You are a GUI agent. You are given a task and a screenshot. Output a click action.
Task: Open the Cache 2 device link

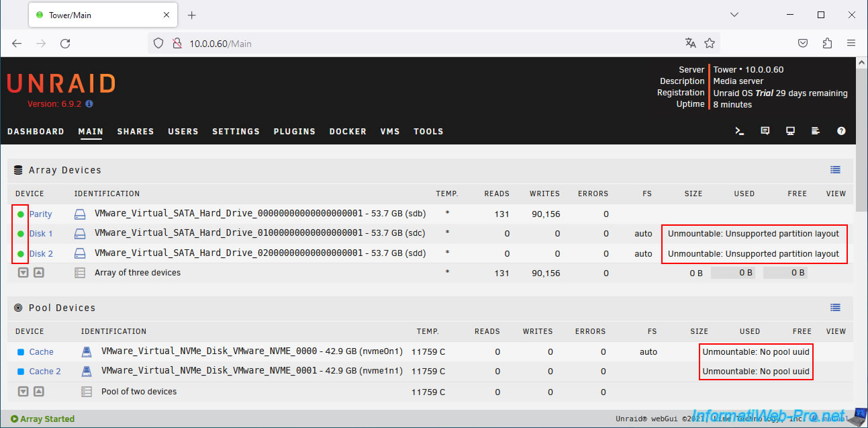[45, 372]
